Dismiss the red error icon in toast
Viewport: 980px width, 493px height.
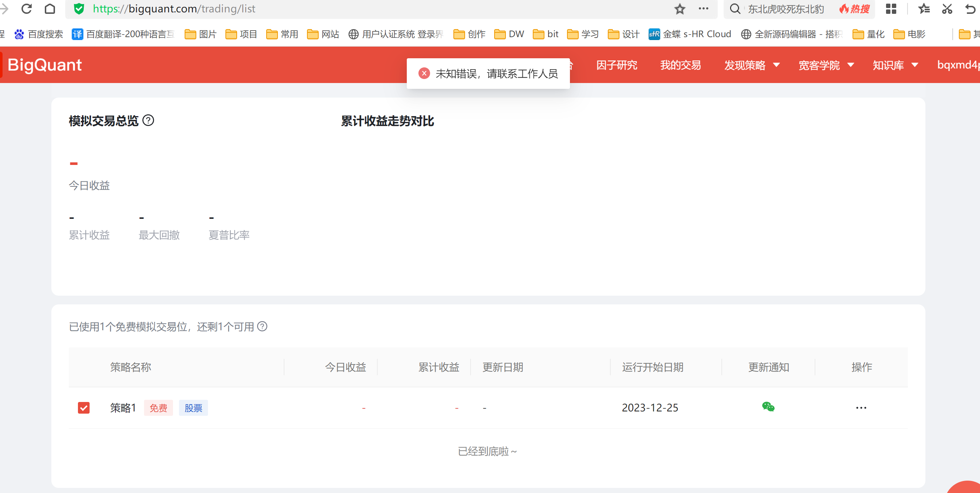424,74
